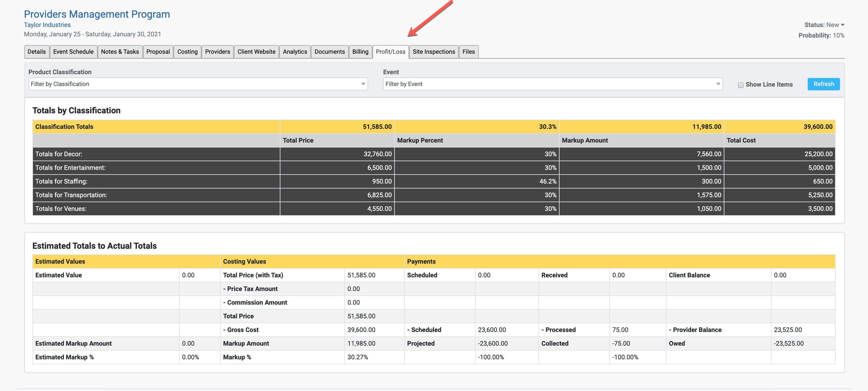This screenshot has height=391, width=868.
Task: Switch to the Client Website tab
Action: click(256, 52)
